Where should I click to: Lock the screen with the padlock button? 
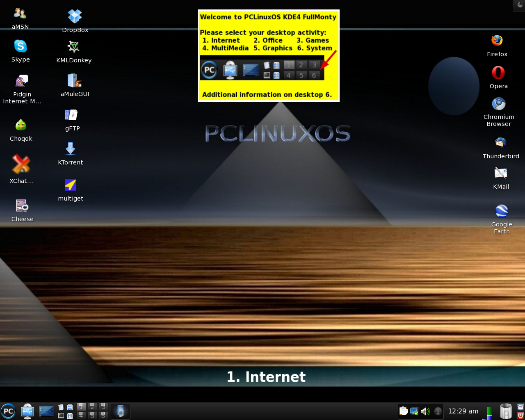coord(520,407)
